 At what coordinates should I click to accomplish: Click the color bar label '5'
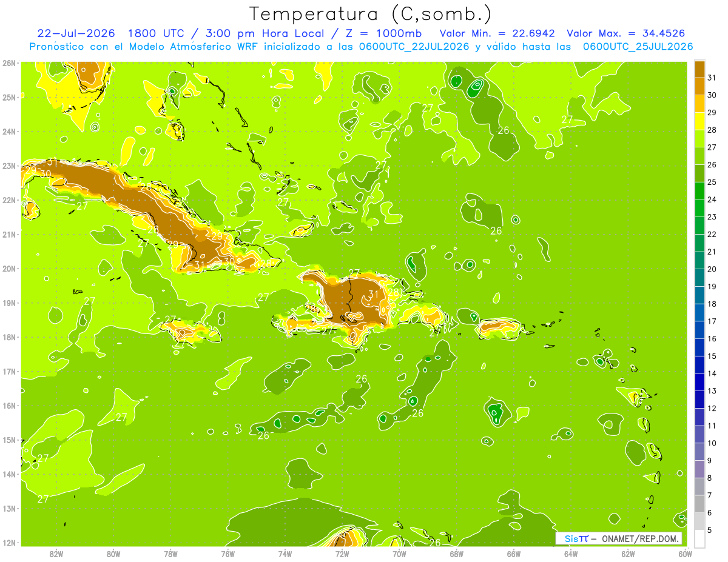[x=710, y=530]
